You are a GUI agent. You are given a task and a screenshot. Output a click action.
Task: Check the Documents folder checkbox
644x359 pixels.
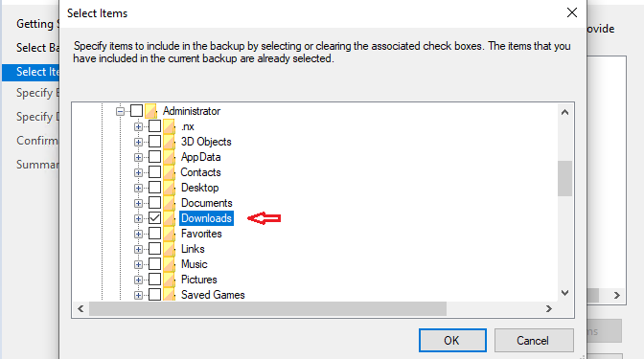tap(155, 203)
